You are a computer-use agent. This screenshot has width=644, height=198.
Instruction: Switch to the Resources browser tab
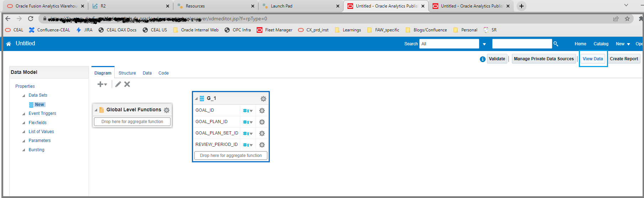216,6
